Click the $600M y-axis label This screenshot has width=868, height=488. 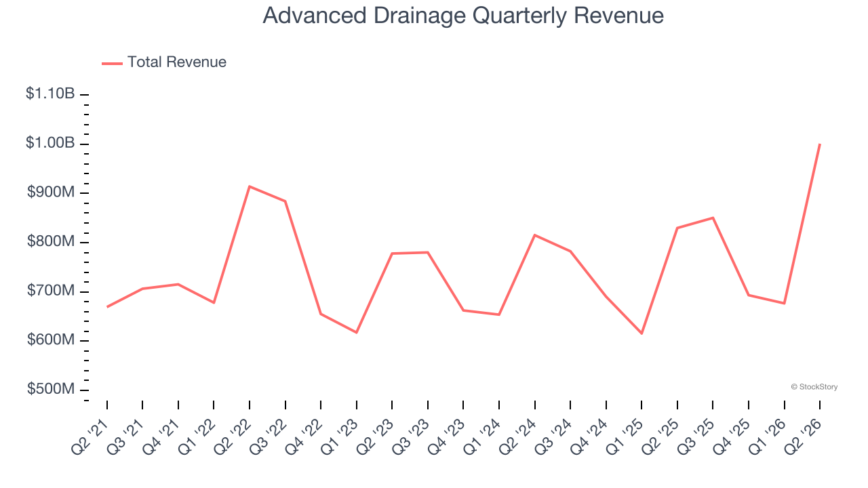(x=51, y=340)
